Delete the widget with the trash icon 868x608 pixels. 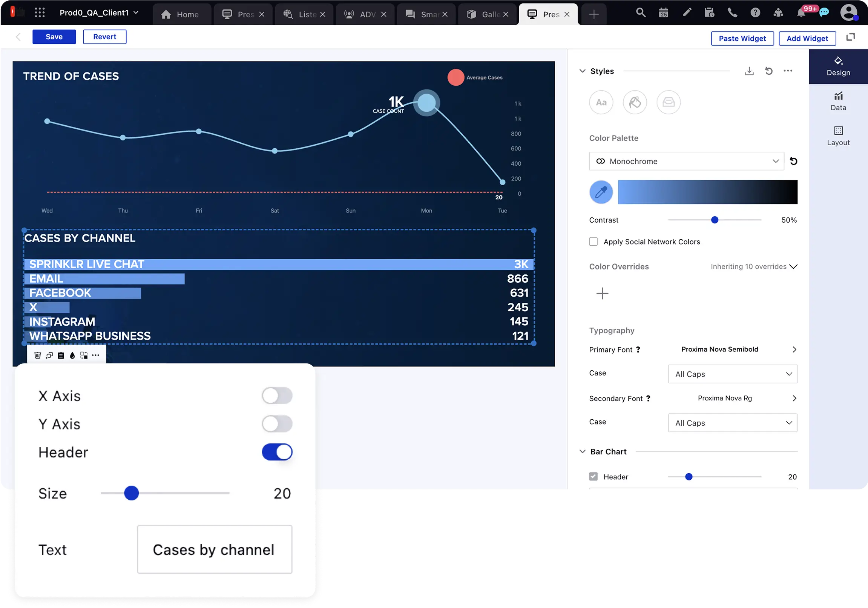click(x=37, y=355)
